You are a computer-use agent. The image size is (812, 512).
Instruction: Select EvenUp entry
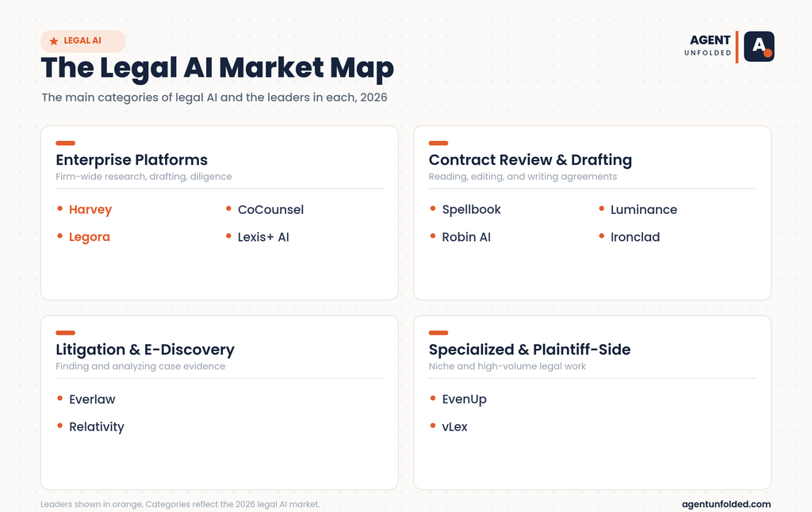(464, 399)
